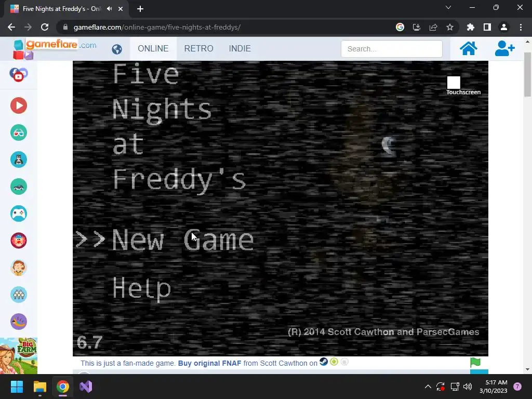Toggle the Touchscreen checkbox in game

pos(454,83)
